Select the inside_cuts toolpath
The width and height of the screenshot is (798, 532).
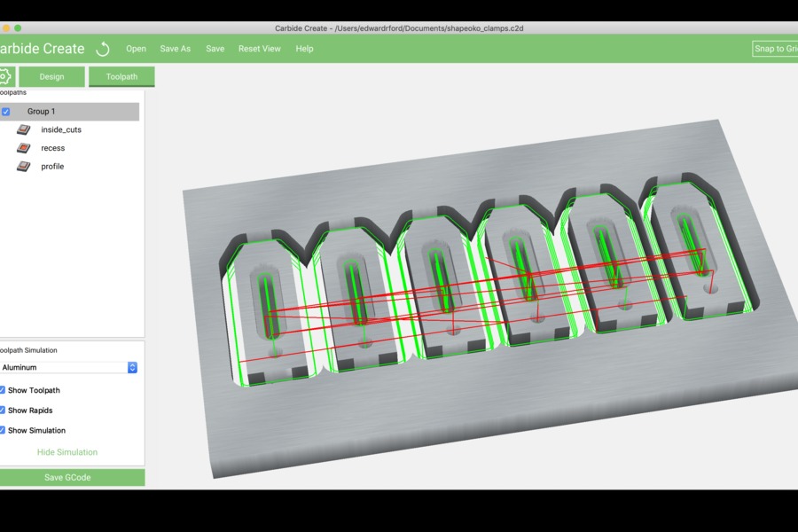coord(61,129)
